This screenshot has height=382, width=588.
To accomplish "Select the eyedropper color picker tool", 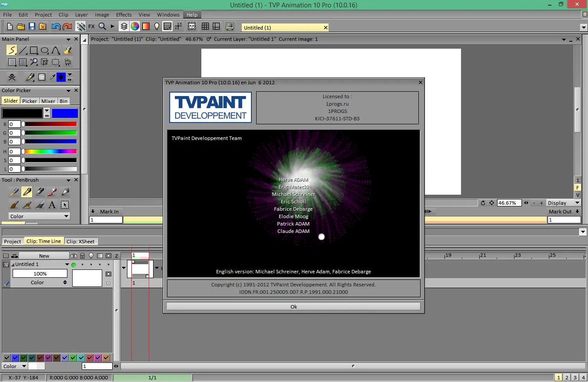I will pos(52,77).
